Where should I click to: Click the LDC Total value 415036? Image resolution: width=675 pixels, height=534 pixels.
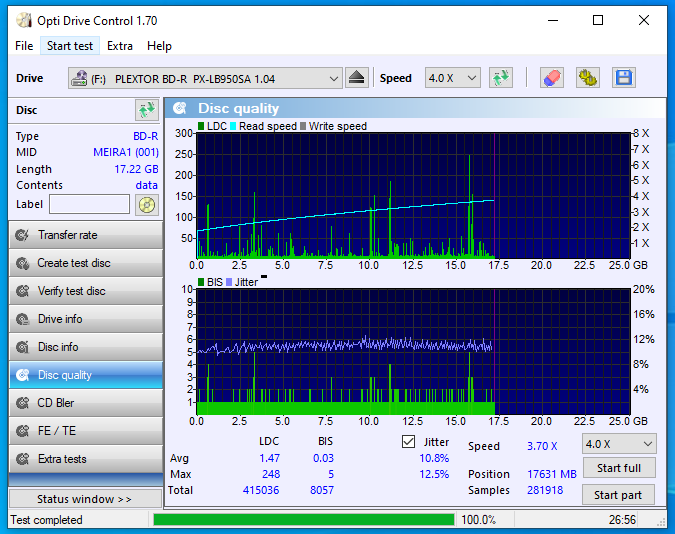click(261, 490)
